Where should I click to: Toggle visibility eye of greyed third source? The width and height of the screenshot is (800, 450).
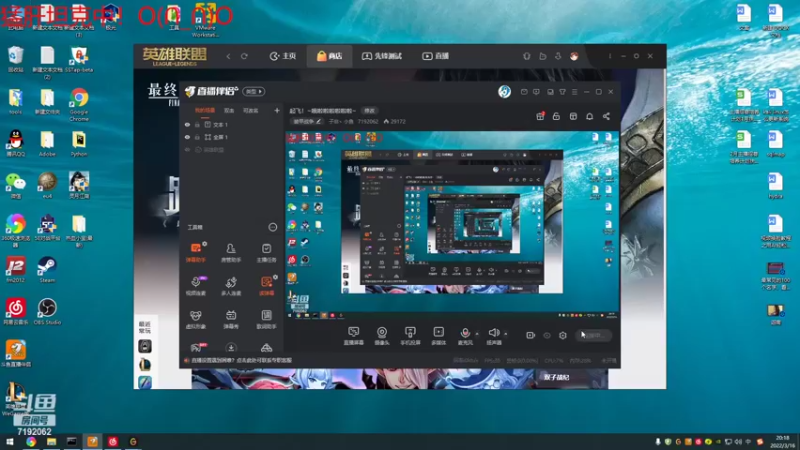coord(187,150)
